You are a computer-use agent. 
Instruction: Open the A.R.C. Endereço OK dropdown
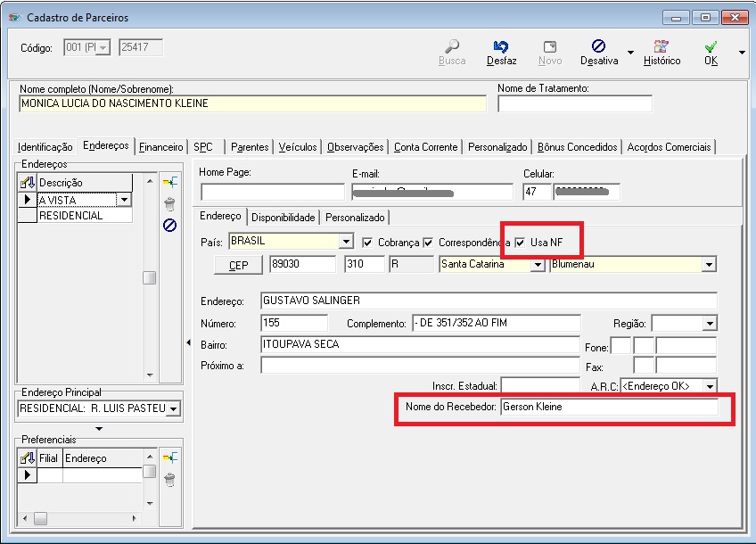point(710,386)
